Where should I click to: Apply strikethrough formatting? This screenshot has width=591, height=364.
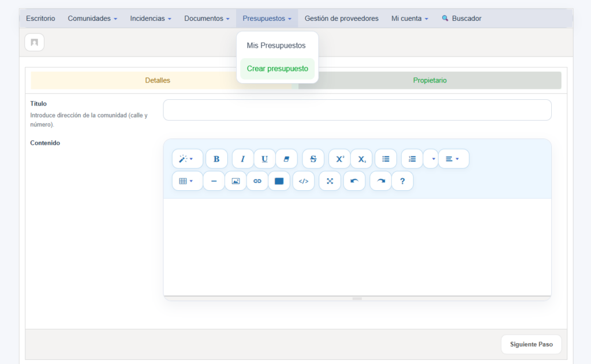point(313,159)
